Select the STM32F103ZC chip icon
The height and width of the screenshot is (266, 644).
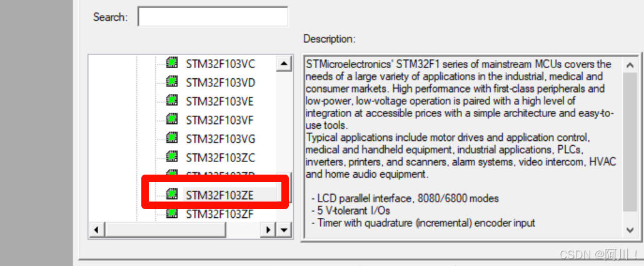pyautogui.click(x=173, y=156)
